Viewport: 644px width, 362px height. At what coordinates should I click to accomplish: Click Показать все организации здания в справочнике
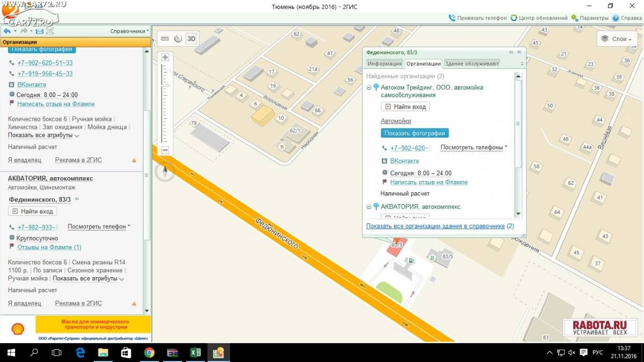click(435, 226)
